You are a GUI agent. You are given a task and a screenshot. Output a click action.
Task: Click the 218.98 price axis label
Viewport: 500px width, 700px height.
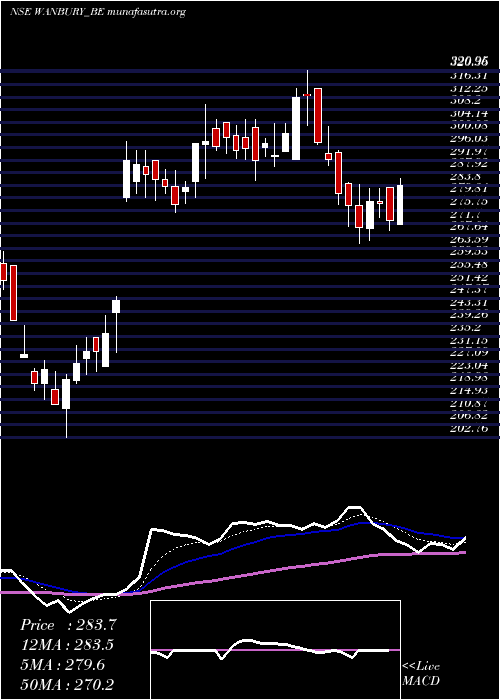pos(468,378)
